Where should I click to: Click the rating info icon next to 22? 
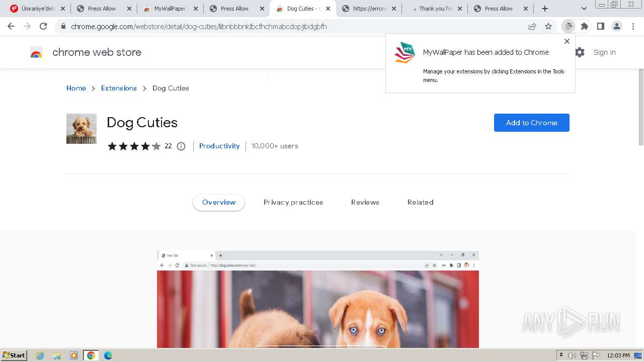181,146
